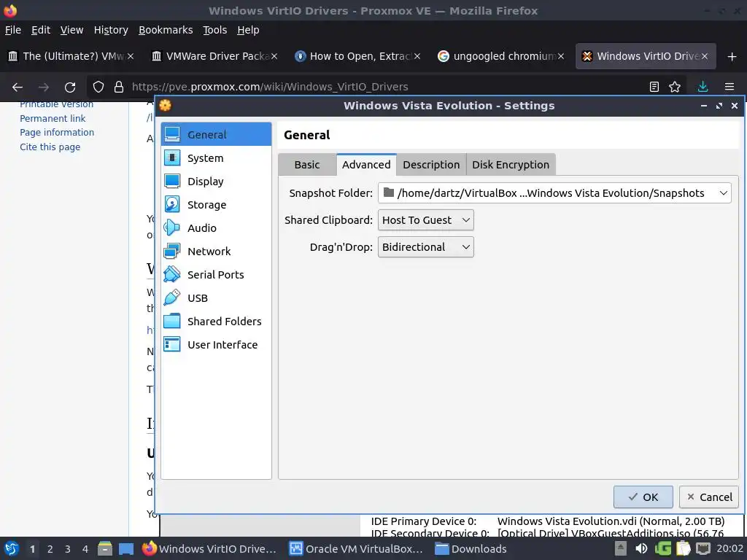This screenshot has width=747, height=560.
Task: Open the General settings category
Action: 216,134
